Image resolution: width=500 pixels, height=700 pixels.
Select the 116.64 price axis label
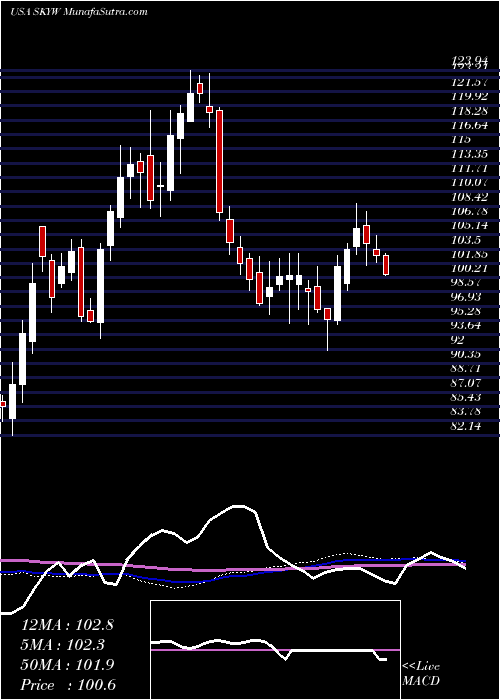pos(469,125)
